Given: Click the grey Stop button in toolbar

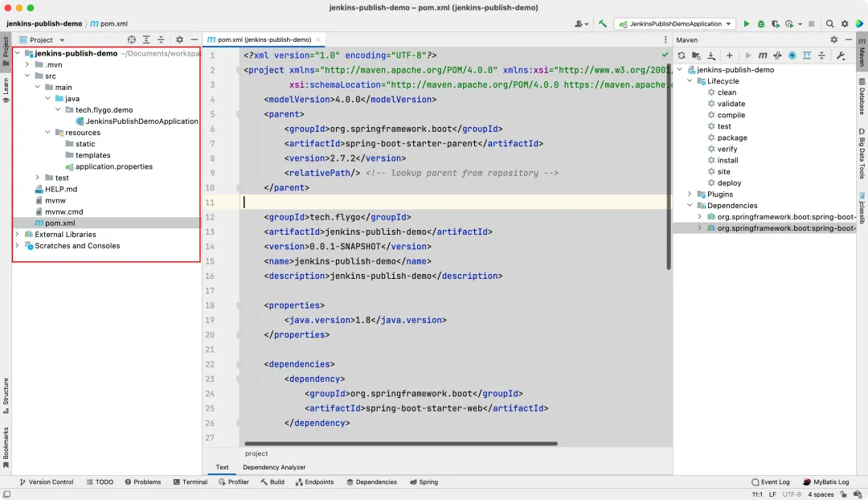Looking at the screenshot, I should [x=811, y=24].
